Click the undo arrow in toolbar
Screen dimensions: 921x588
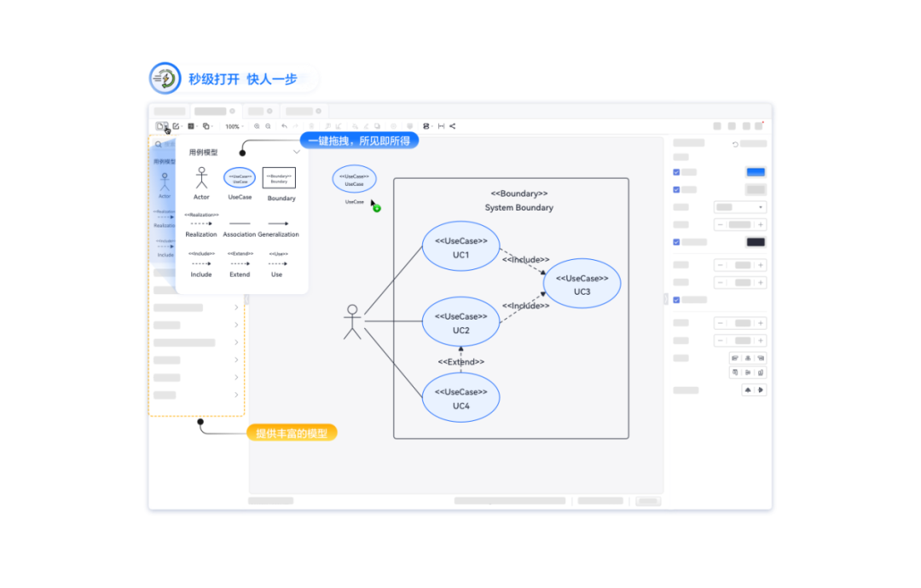[x=284, y=126]
